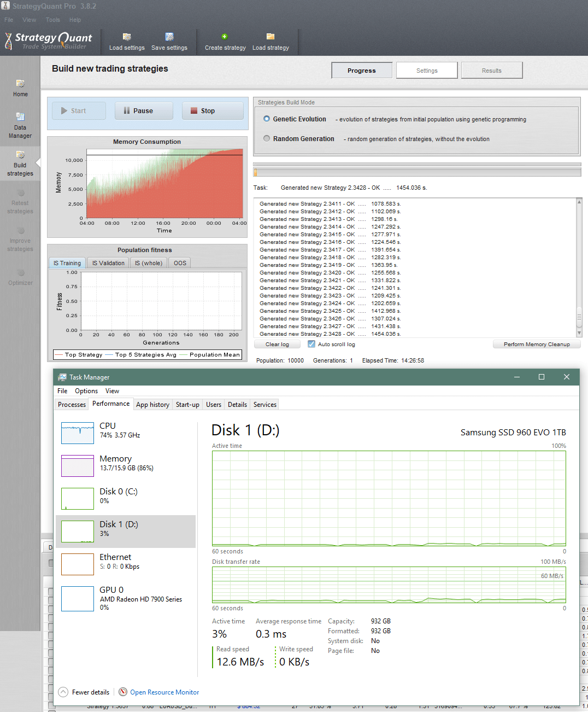Open Improve strategies in the sidebar
The width and height of the screenshot is (588, 712).
pyautogui.click(x=20, y=238)
